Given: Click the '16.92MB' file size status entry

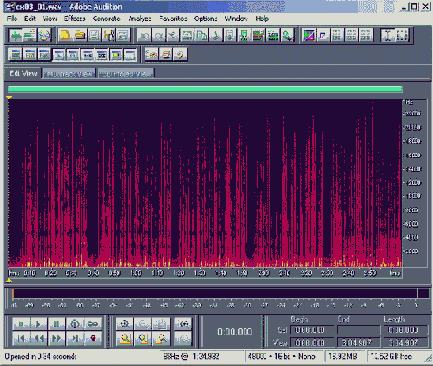Looking at the screenshot, I should 343,356.
